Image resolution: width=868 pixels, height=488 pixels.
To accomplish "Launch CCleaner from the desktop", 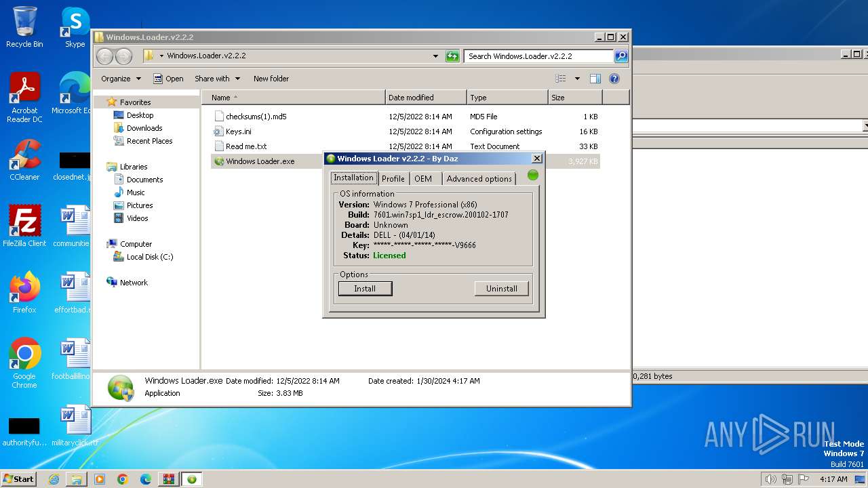I will click(24, 160).
